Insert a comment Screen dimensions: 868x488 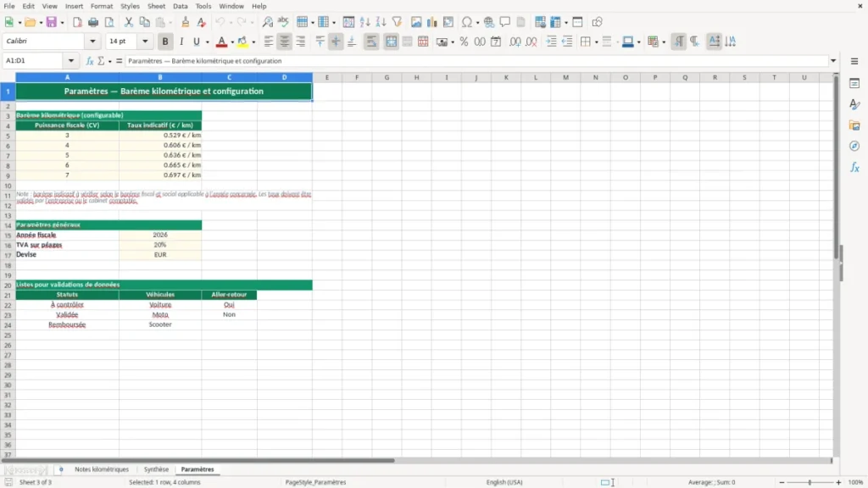pos(505,22)
